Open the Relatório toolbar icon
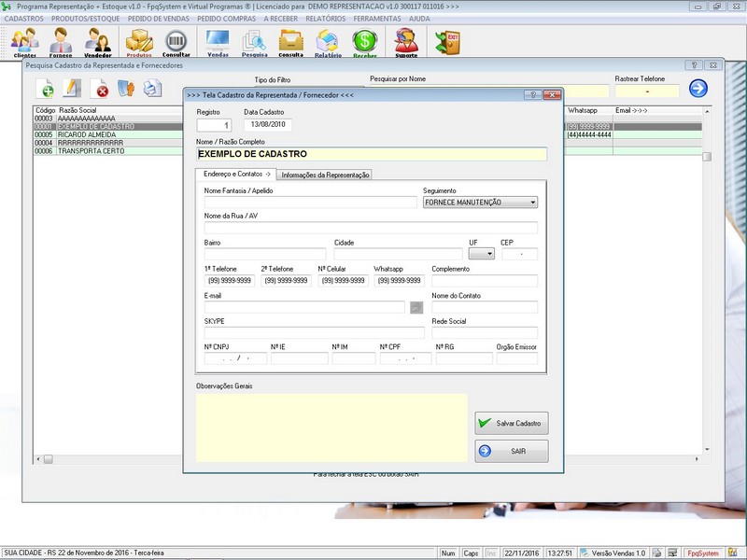747x560 pixels. coord(328,42)
